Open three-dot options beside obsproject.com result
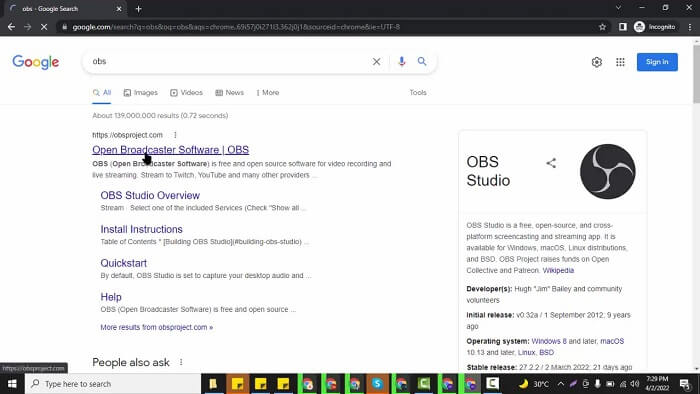Image resolution: width=700 pixels, height=394 pixels. pyautogui.click(x=175, y=135)
